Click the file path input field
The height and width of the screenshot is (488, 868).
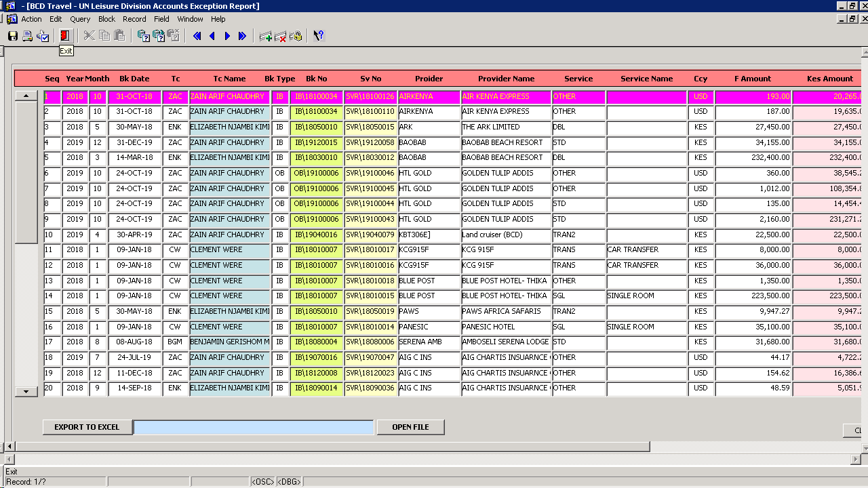(254, 427)
